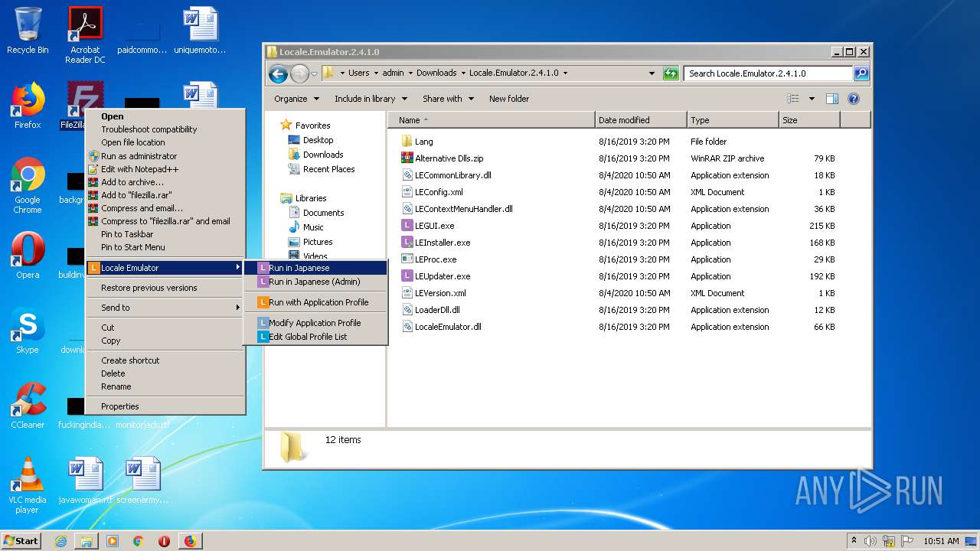Open the Opera desktop shortcut
Viewport: 980px width, 551px height.
tap(28, 255)
